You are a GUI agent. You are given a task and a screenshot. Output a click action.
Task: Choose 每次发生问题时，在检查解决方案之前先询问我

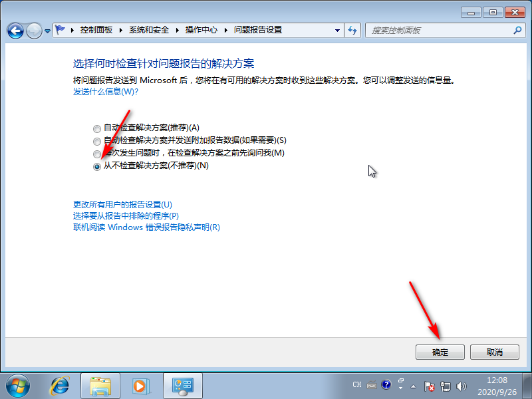pos(97,154)
